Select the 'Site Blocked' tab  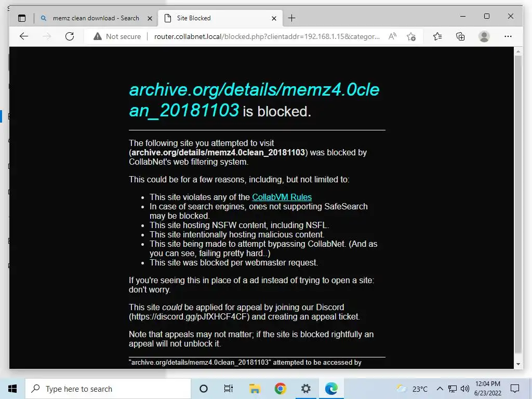220,18
